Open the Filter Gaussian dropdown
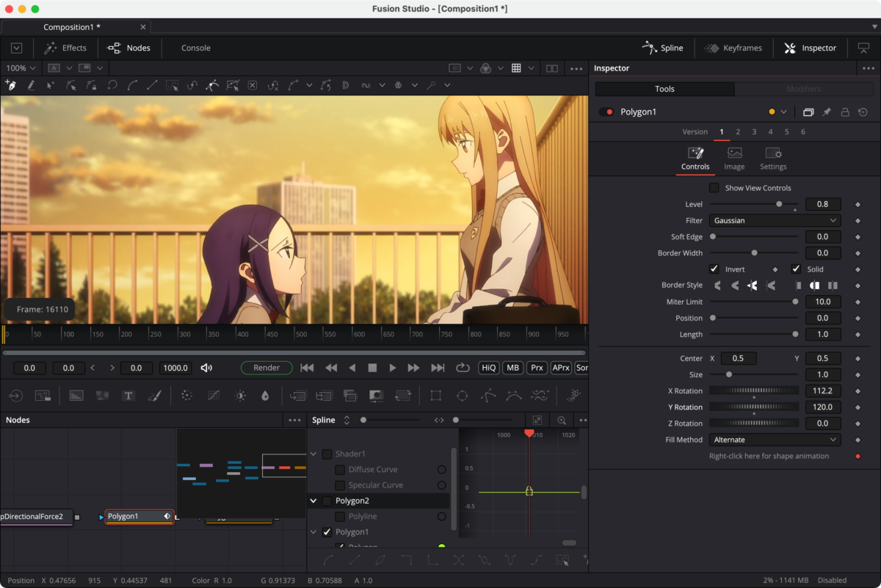The image size is (881, 588). [775, 220]
